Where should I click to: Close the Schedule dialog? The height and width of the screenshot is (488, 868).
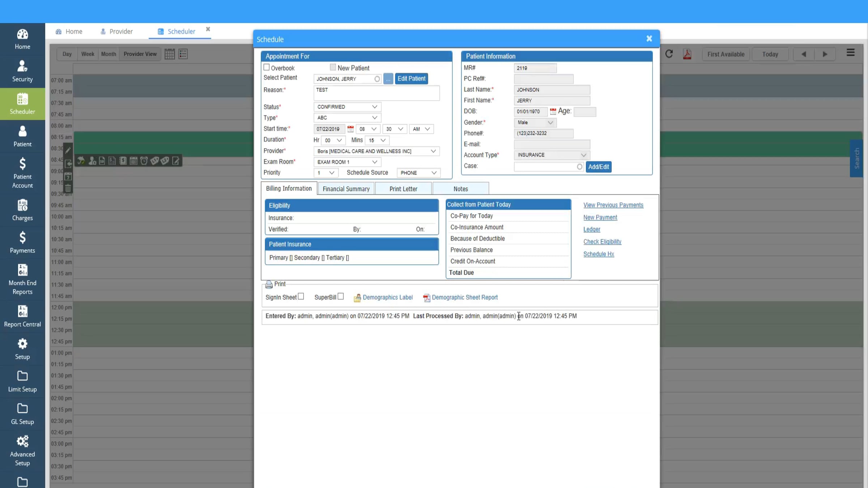coord(649,39)
